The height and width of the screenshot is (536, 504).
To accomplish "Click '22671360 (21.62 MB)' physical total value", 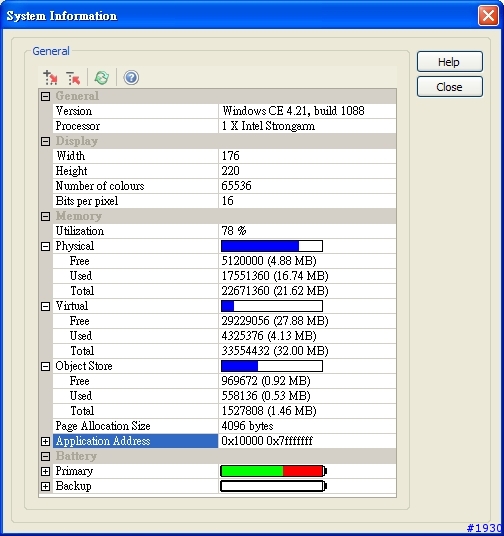I will (x=275, y=291).
